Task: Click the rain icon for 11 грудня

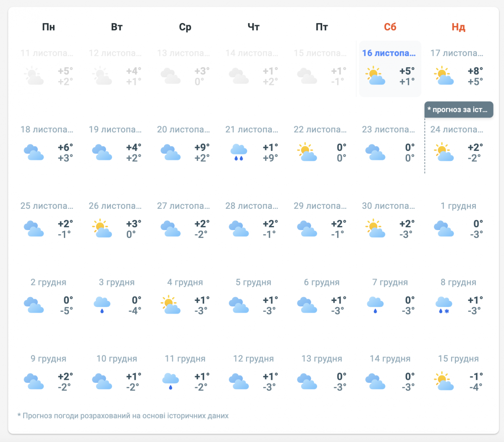Action: [x=171, y=382]
